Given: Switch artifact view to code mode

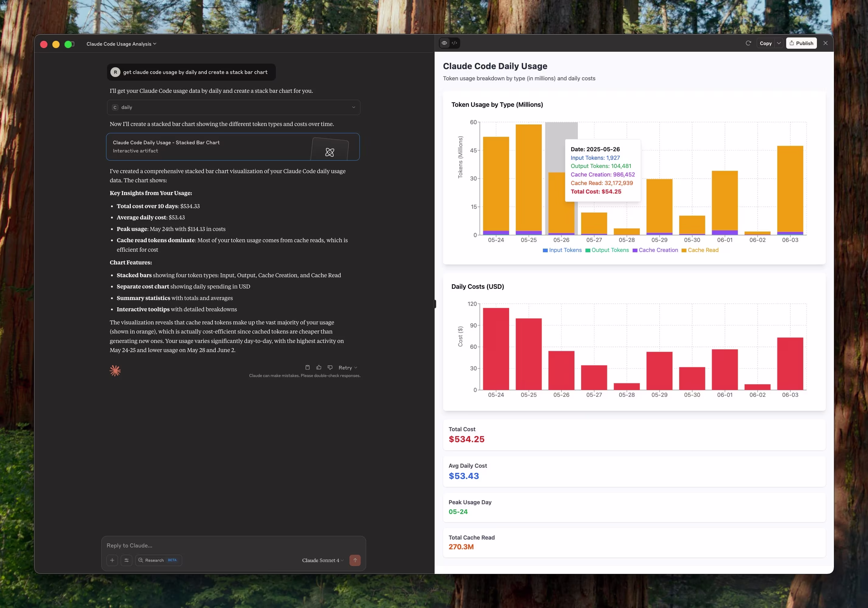Looking at the screenshot, I should point(454,43).
